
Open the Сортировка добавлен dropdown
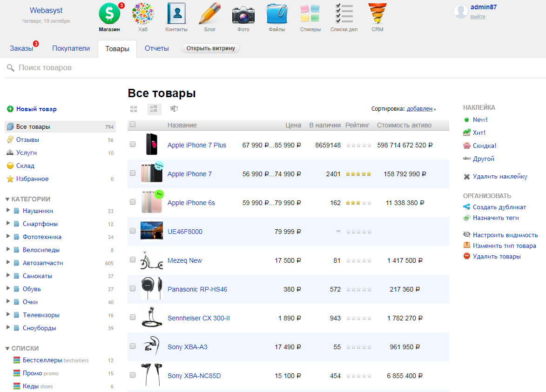[421, 109]
